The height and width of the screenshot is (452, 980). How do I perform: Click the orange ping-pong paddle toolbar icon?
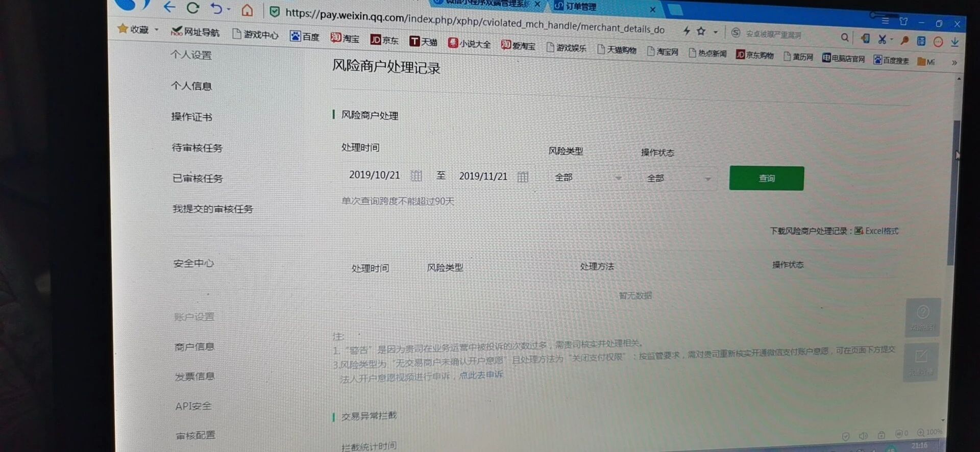click(904, 40)
